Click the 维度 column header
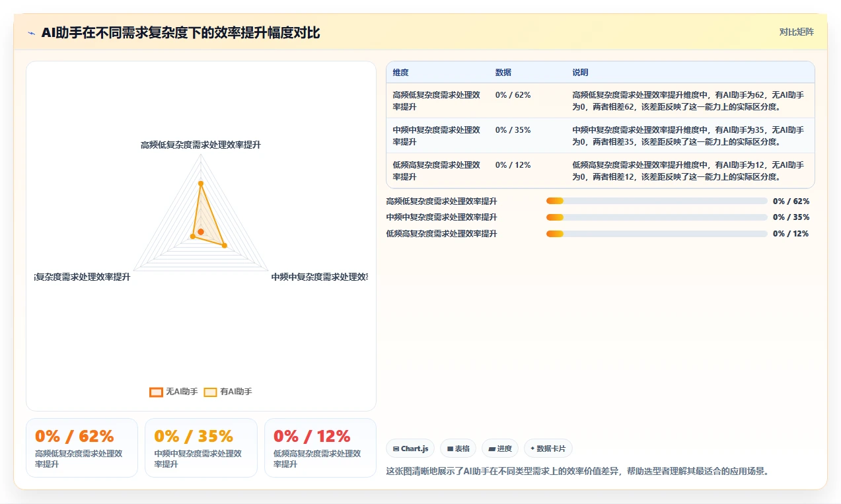 click(x=400, y=73)
